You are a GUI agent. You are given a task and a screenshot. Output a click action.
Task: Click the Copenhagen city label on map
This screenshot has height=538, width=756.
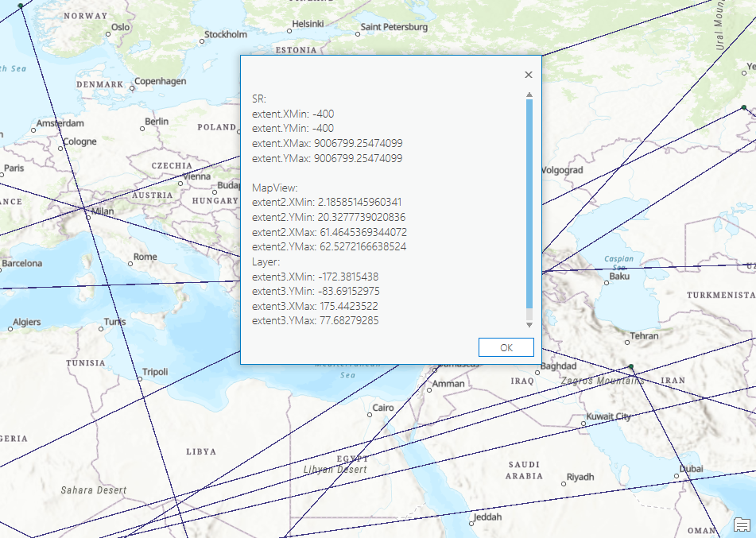click(x=160, y=82)
